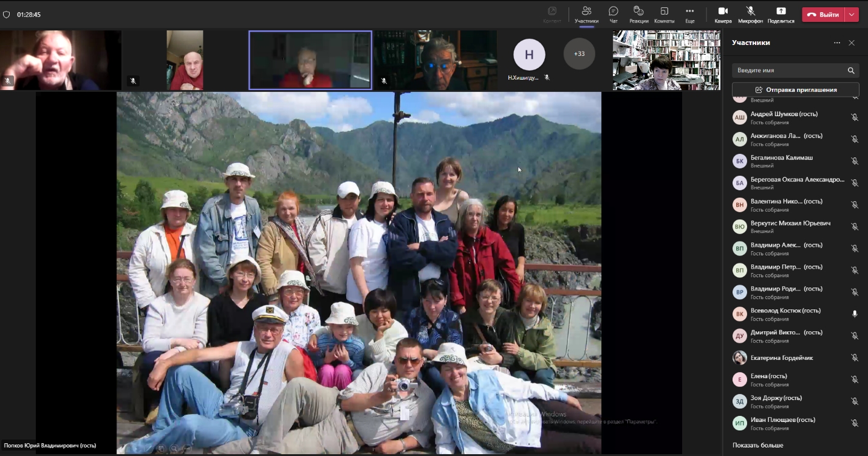The image size is (868, 456).
Task: Switch to the Участники toolbar tab
Action: pyautogui.click(x=586, y=14)
